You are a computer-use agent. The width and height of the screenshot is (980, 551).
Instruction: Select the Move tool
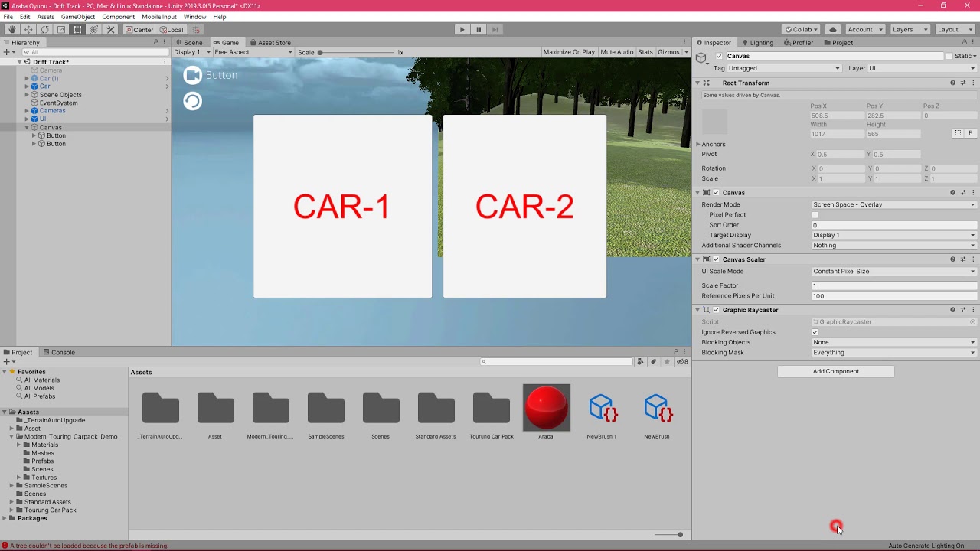(28, 30)
